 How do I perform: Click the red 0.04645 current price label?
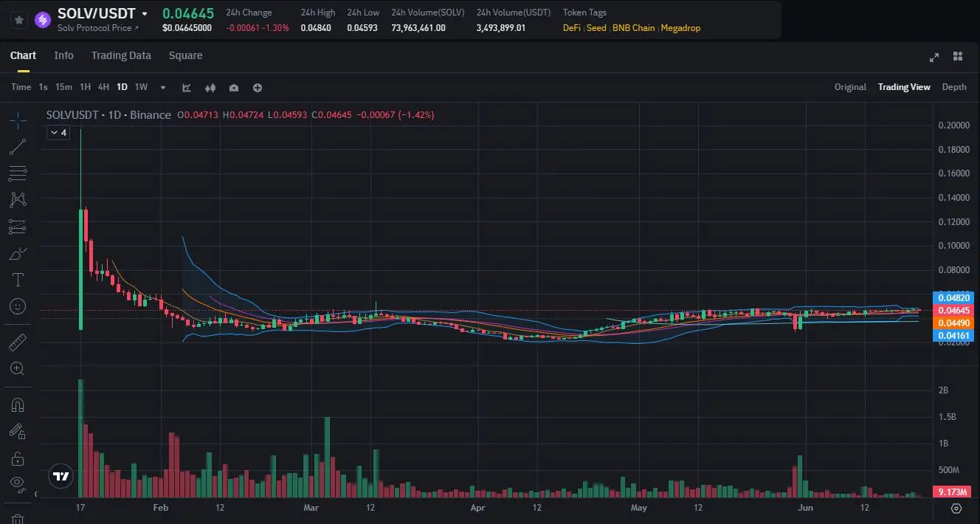pos(954,311)
